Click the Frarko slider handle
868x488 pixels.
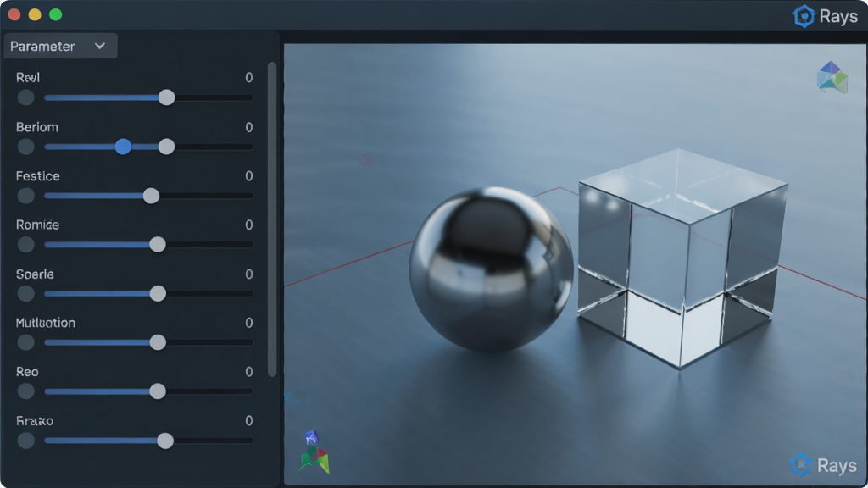[165, 441]
